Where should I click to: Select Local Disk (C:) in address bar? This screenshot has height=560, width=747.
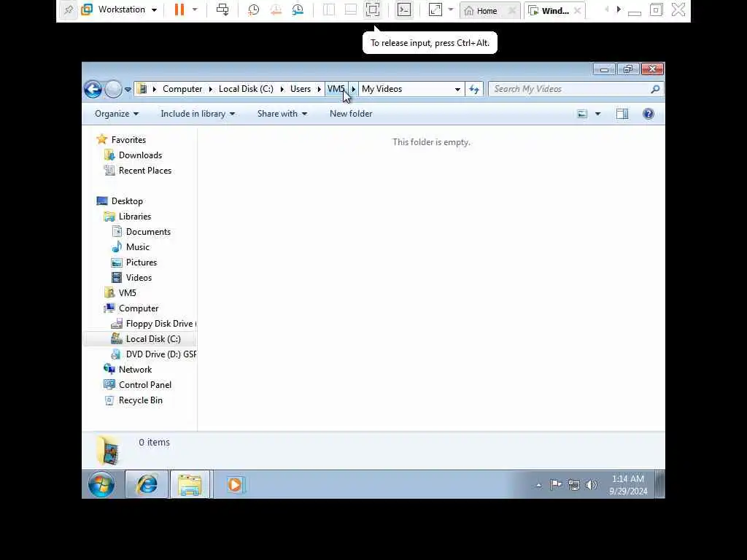pos(246,89)
